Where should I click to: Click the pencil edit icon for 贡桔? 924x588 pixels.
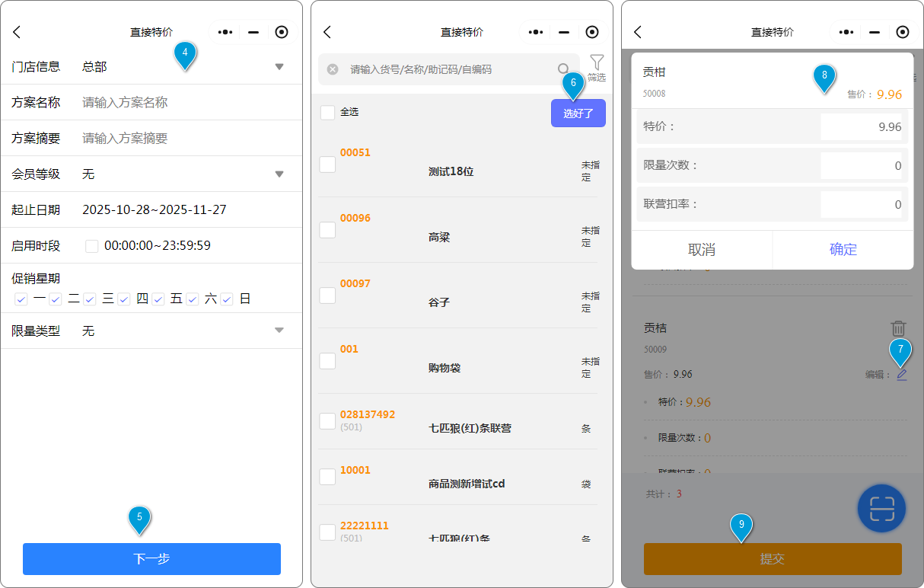[902, 375]
